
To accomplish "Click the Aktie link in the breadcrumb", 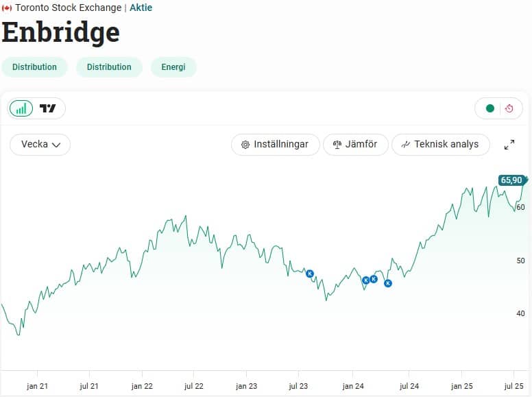I will point(141,8).
